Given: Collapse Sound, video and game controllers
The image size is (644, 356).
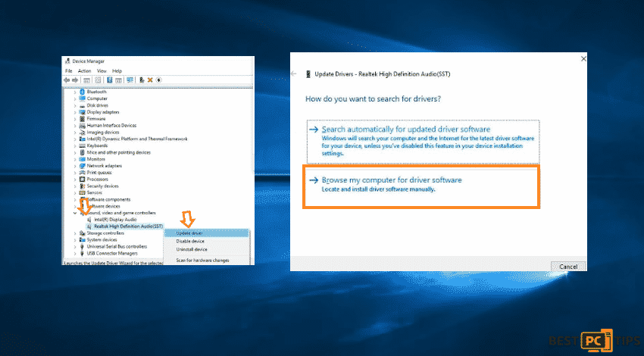Looking at the screenshot, I should point(75,213).
